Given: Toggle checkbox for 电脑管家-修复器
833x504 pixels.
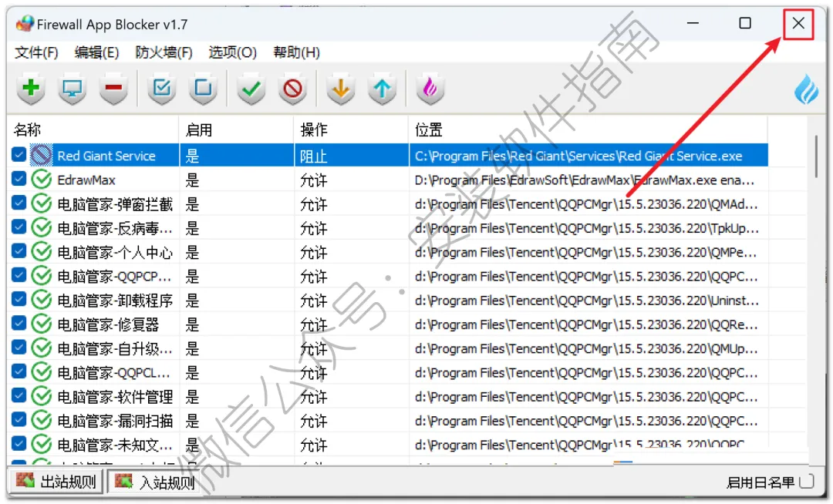Looking at the screenshot, I should [x=19, y=323].
